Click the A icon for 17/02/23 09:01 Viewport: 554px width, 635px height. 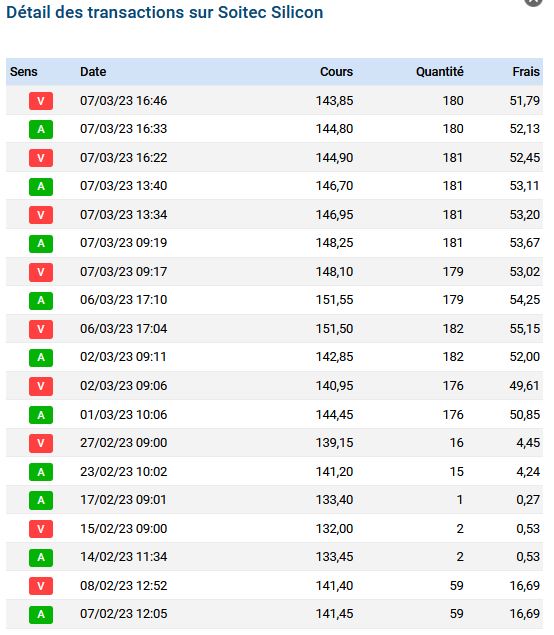click(x=41, y=500)
